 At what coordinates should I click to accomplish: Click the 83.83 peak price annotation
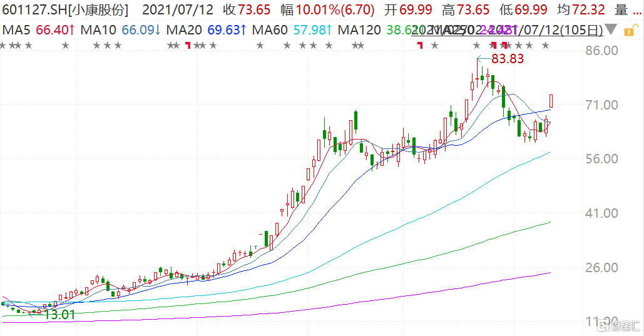coord(507,59)
